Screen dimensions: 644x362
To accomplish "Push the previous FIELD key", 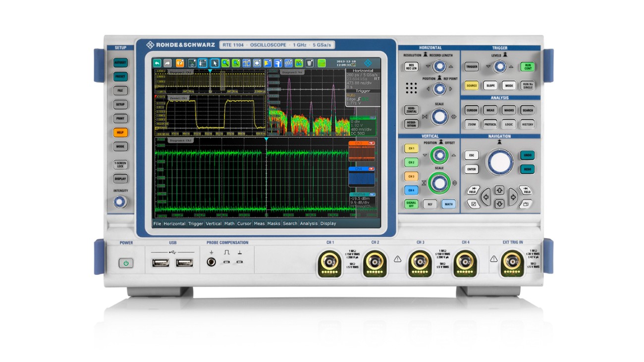I will click(473, 190).
